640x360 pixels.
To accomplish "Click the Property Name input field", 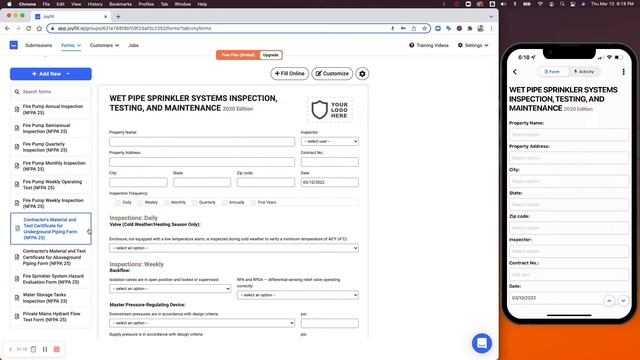I will (x=202, y=141).
